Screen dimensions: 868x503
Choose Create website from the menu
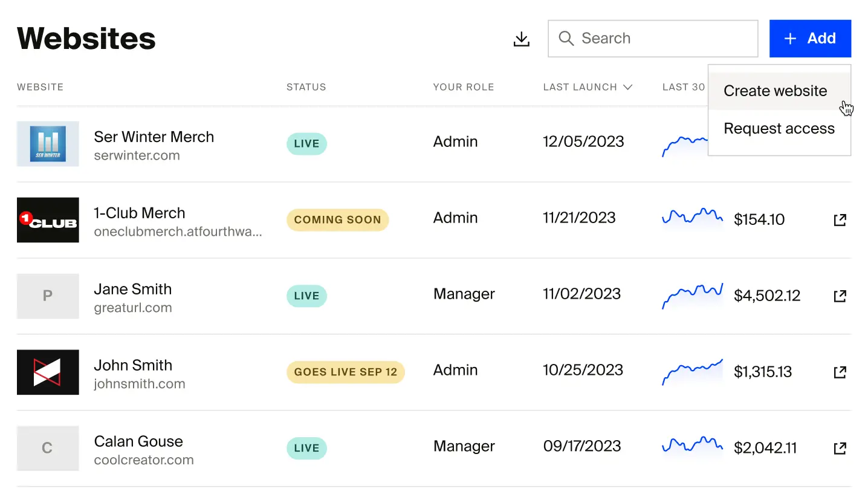[x=775, y=91]
